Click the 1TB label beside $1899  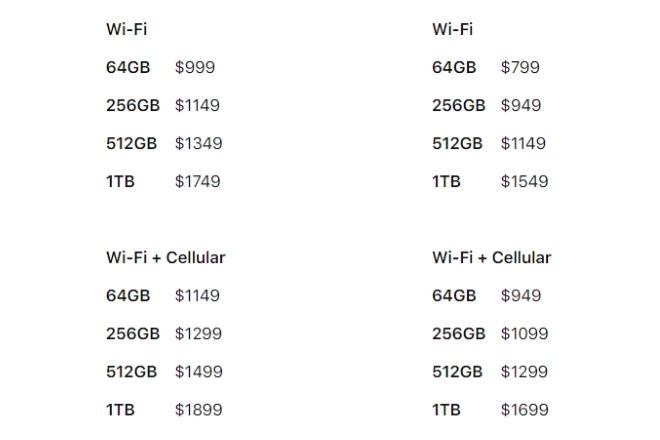pyautogui.click(x=121, y=409)
